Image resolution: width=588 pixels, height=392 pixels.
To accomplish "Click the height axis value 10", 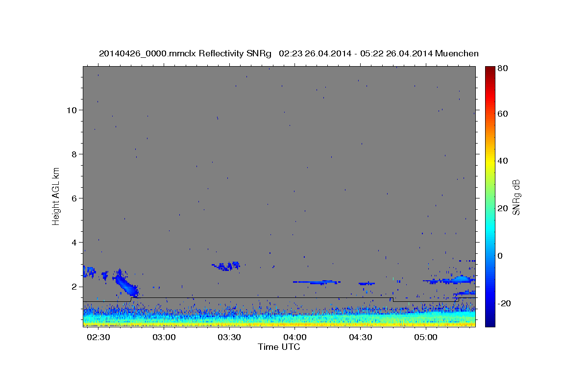I will [73, 110].
